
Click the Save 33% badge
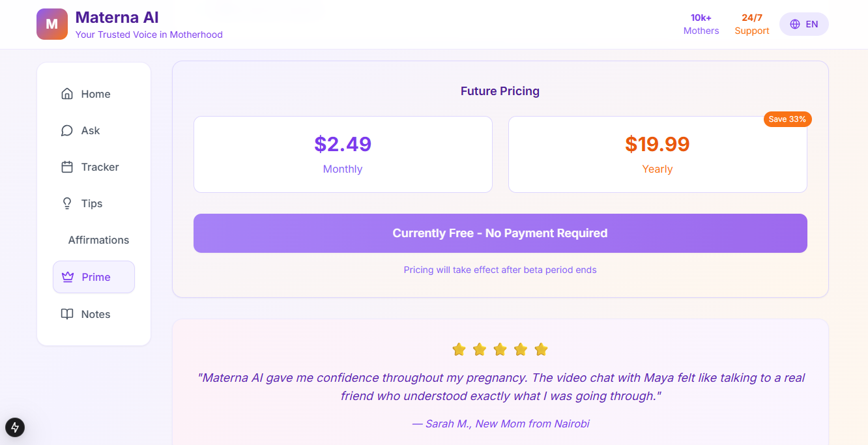pos(787,119)
